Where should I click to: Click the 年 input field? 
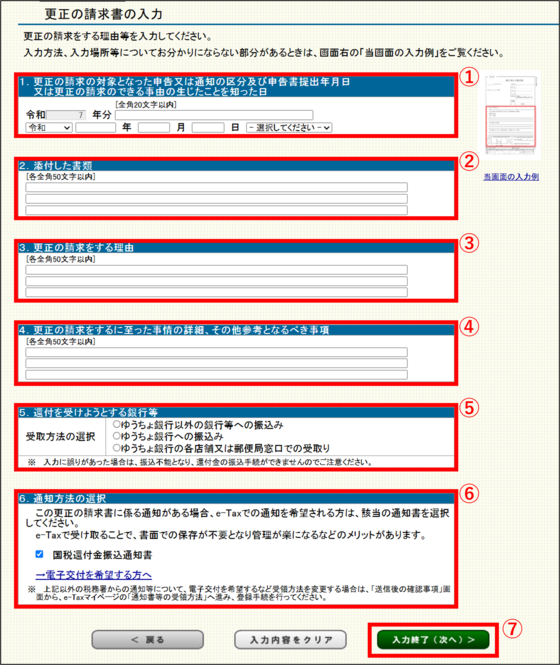(x=95, y=127)
